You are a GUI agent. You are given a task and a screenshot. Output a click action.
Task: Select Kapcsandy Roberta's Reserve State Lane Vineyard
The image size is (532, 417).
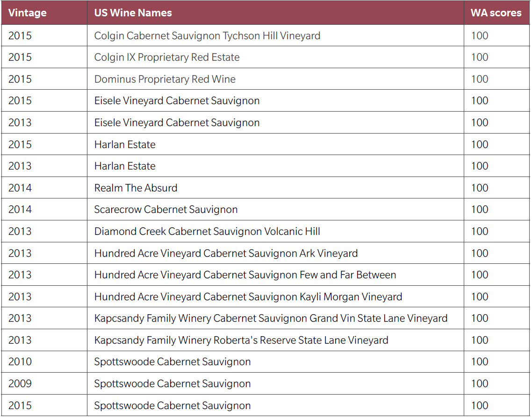point(241,340)
